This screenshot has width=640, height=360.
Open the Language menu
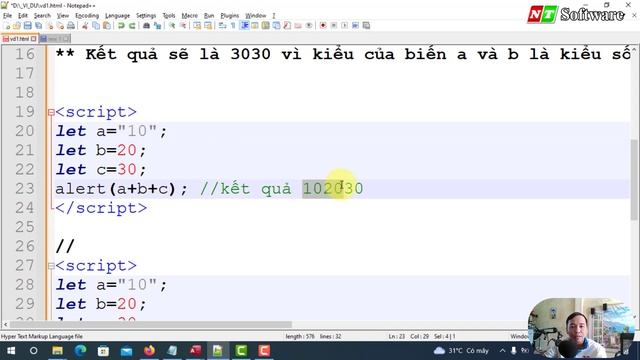tap(117, 16)
